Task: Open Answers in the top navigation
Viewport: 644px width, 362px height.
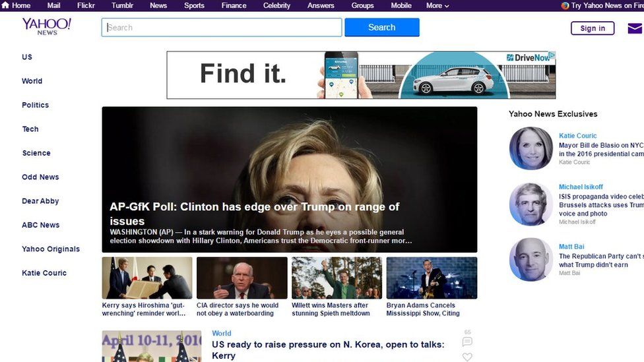Action: point(321,6)
